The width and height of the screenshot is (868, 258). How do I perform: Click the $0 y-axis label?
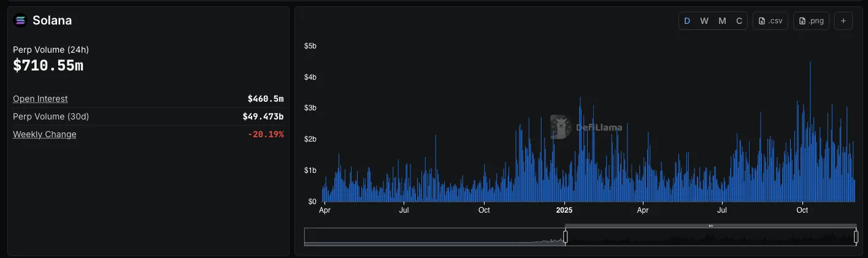point(312,201)
